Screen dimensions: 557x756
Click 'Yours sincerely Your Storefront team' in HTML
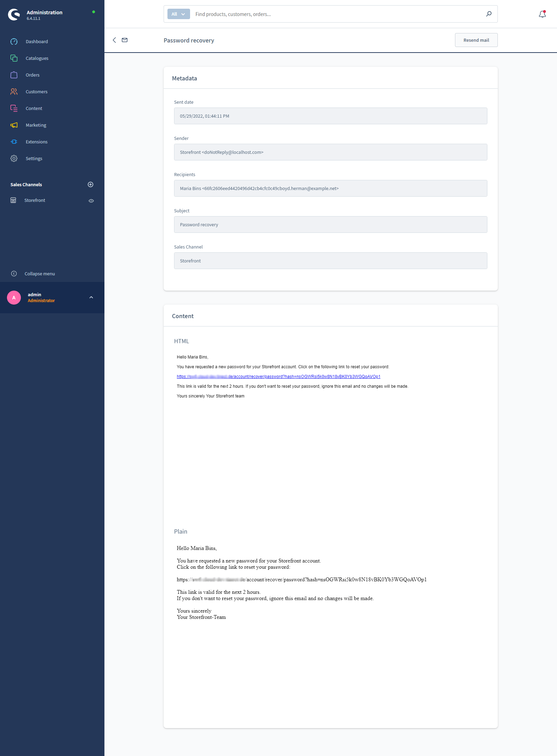(x=211, y=396)
